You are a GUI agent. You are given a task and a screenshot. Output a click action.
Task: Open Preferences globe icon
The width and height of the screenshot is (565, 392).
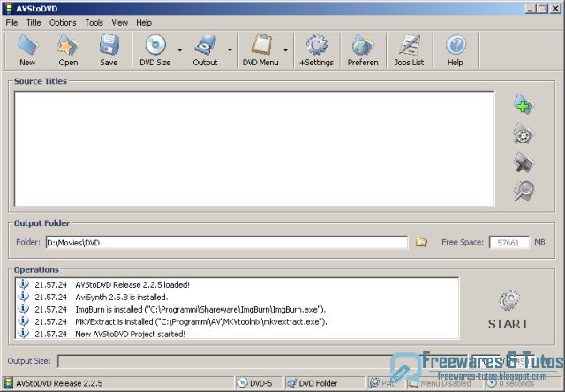[x=363, y=45]
